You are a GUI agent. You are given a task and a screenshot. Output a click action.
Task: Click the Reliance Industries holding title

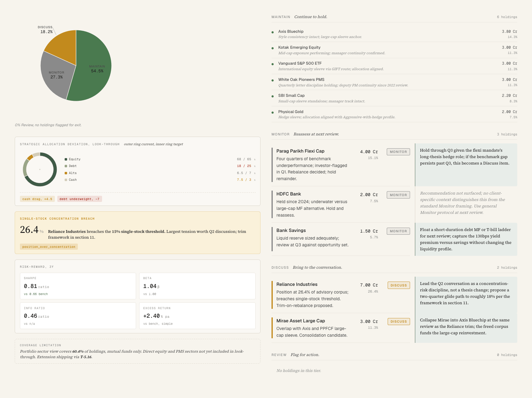[x=297, y=284]
